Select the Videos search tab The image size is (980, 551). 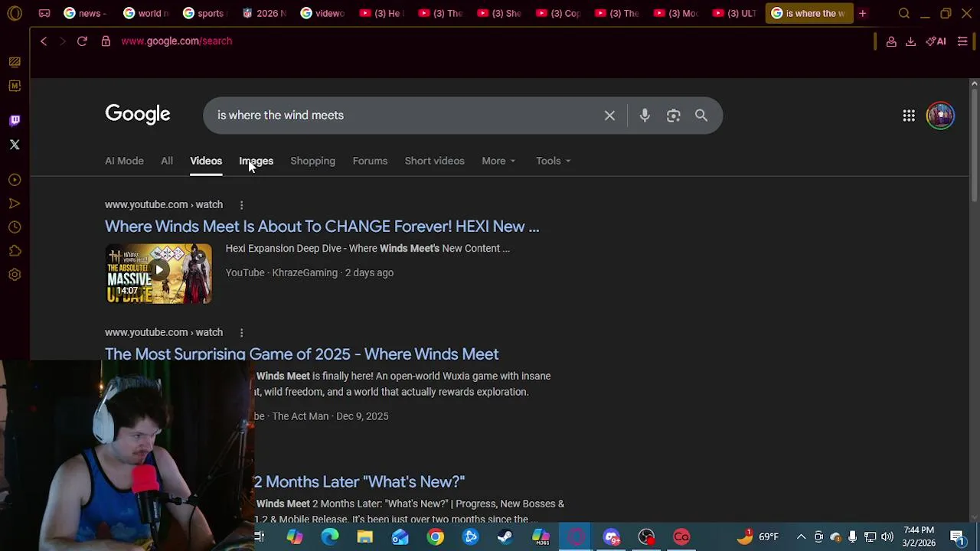[x=206, y=161]
